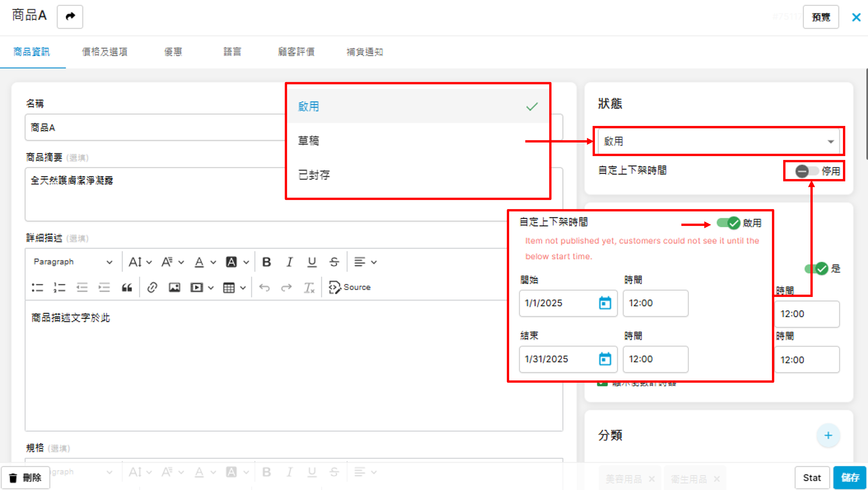Expand the insert table dropdown arrow
Image resolution: width=868 pixels, height=490 pixels.
coord(243,288)
